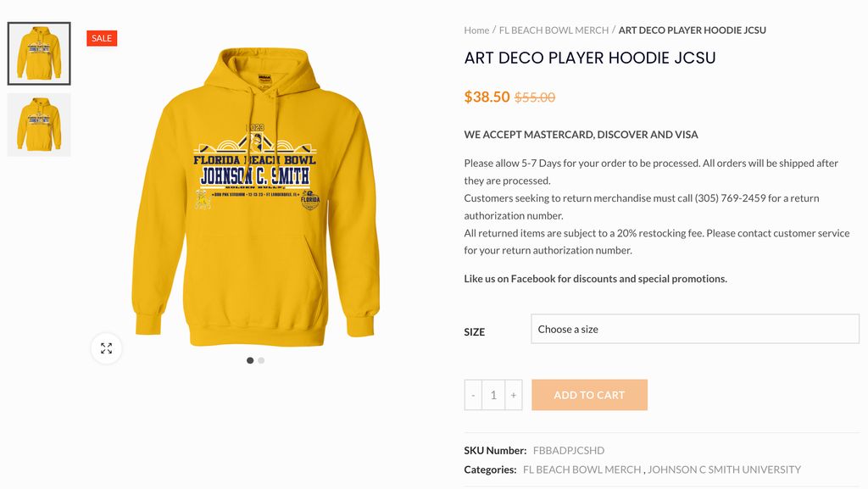868x489 pixels.
Task: Navigate to Home breadcrumb
Action: click(476, 31)
